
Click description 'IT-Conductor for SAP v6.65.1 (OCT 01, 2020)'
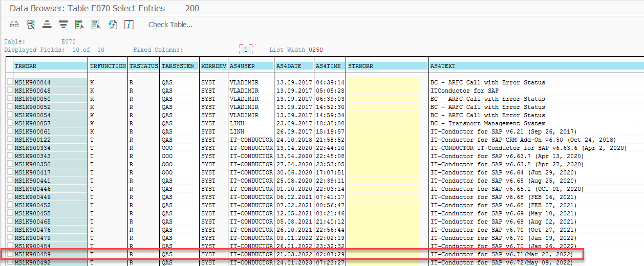click(507, 189)
